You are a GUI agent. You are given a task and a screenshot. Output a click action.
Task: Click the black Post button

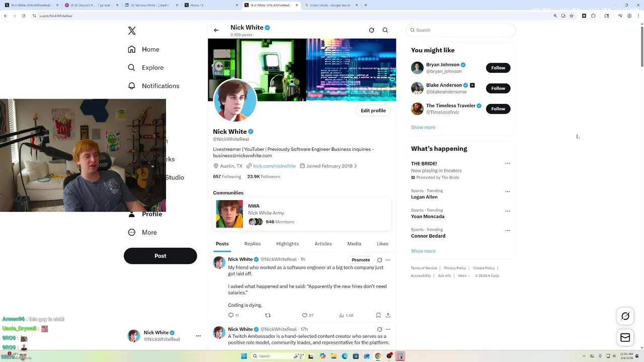tap(160, 256)
